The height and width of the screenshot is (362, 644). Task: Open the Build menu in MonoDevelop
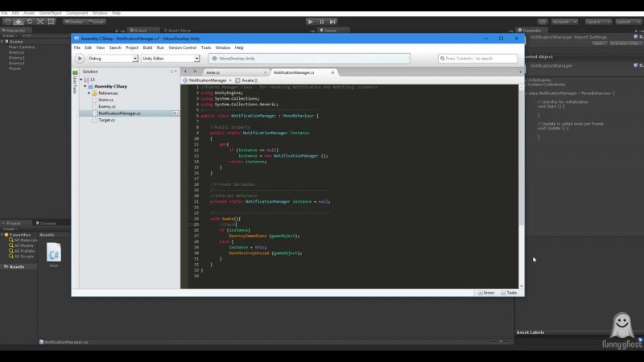(x=147, y=47)
